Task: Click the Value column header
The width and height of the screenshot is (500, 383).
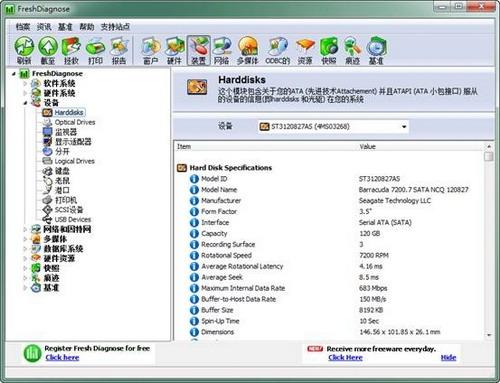Action: [420, 147]
